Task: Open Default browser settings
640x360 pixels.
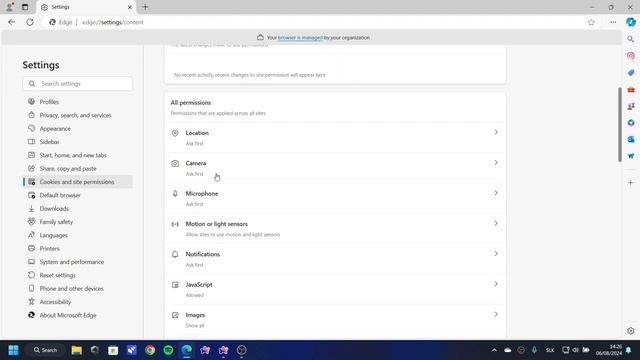Action: [78, 195]
